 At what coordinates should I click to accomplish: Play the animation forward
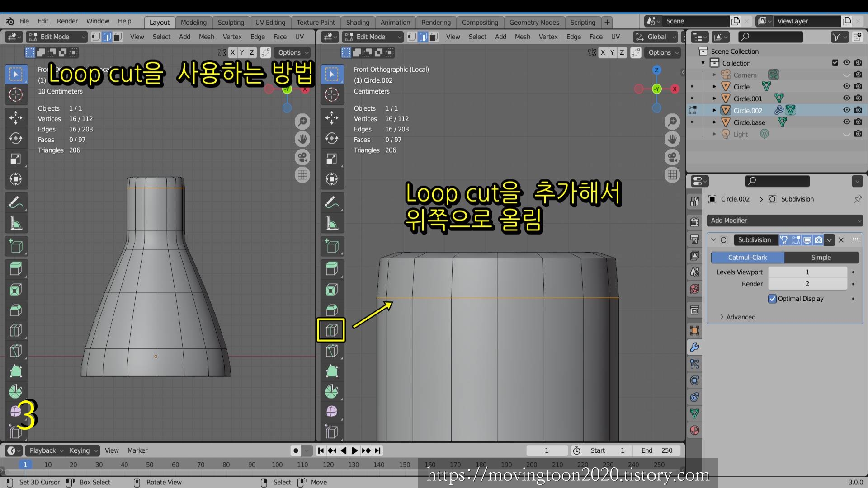click(x=355, y=450)
